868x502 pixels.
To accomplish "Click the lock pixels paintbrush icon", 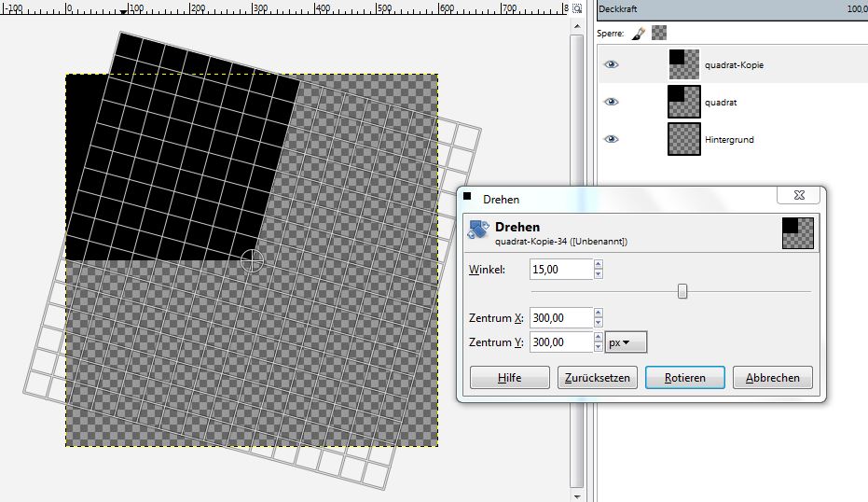I will (x=639, y=34).
